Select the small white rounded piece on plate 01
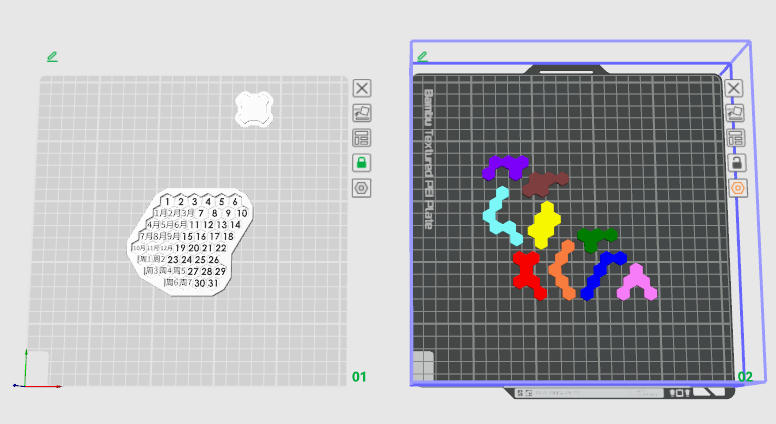The height and width of the screenshot is (424, 776). (254, 109)
